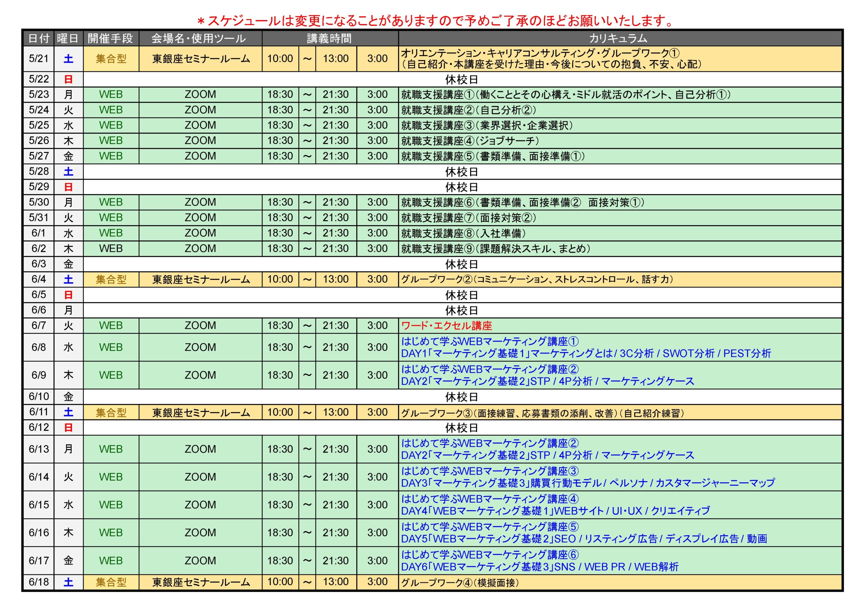Click 3:00 duration in the 6/13 row

(378, 449)
